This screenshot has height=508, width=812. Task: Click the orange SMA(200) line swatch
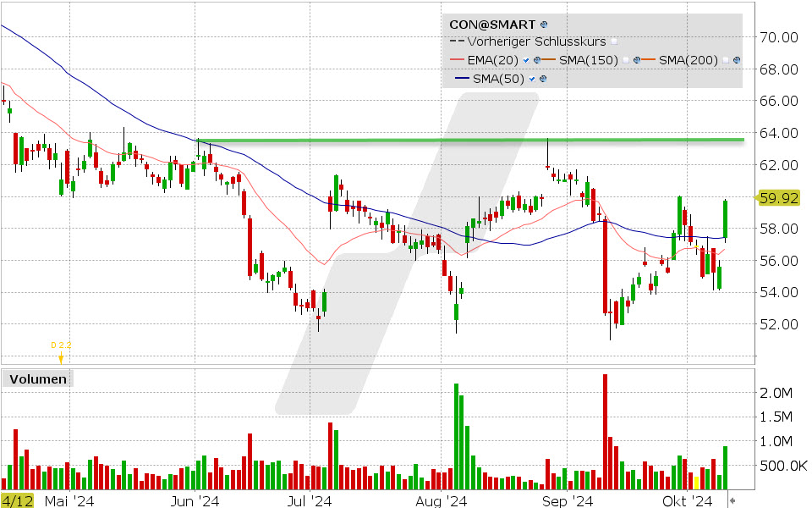pyautogui.click(x=649, y=60)
